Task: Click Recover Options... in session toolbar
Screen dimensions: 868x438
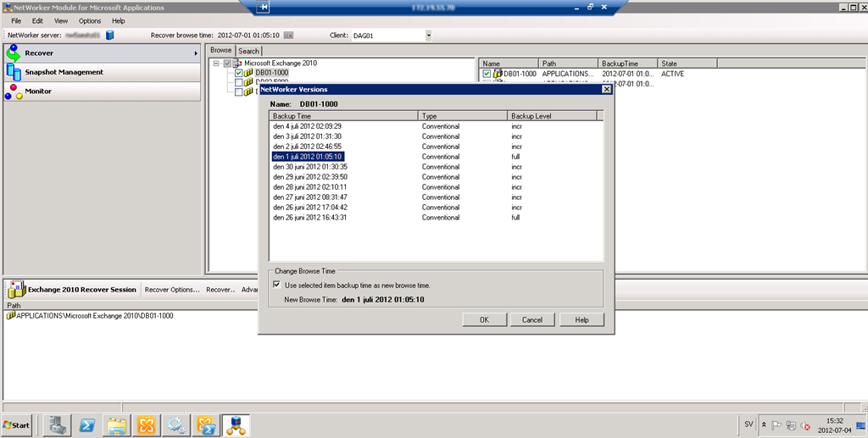Action: 172,290
